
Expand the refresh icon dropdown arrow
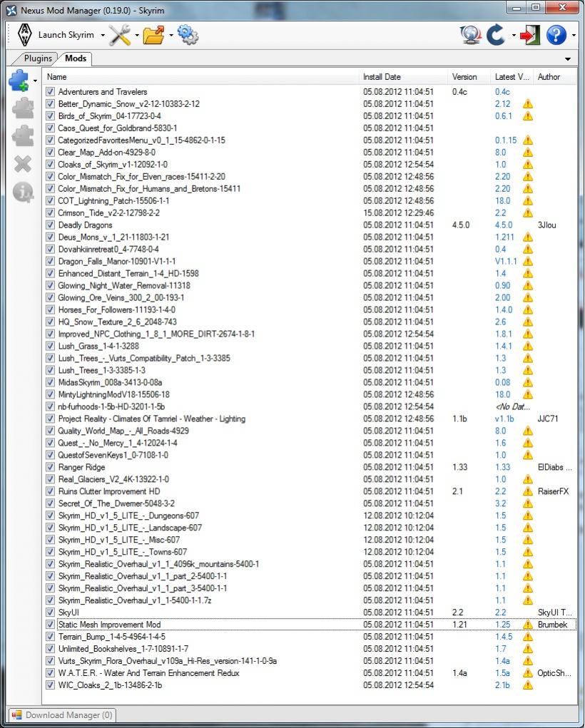514,35
